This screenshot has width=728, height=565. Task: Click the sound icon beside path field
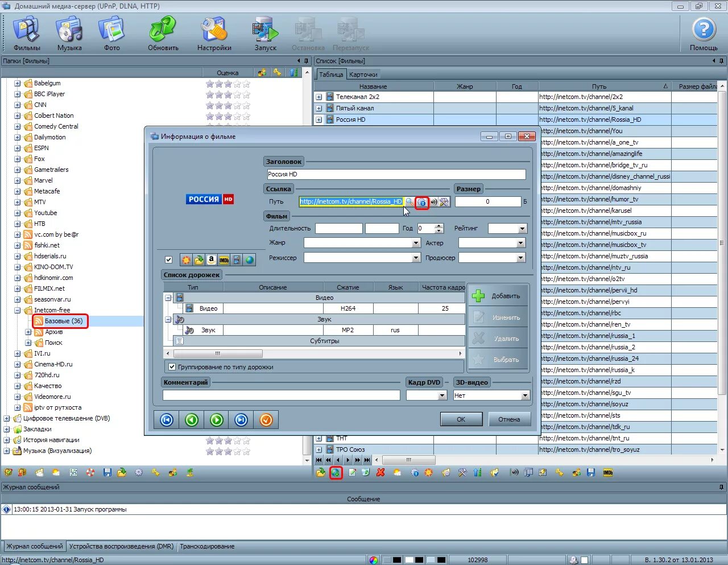coord(433,202)
